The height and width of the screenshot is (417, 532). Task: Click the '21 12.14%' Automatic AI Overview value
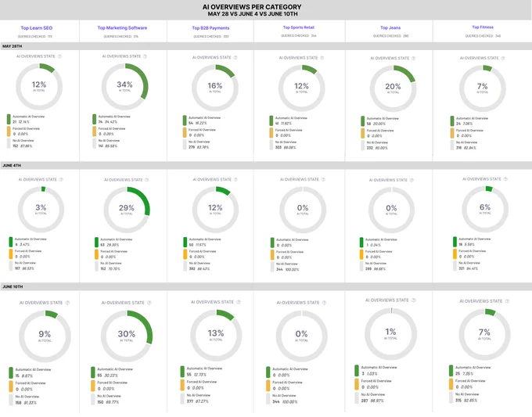(x=21, y=122)
